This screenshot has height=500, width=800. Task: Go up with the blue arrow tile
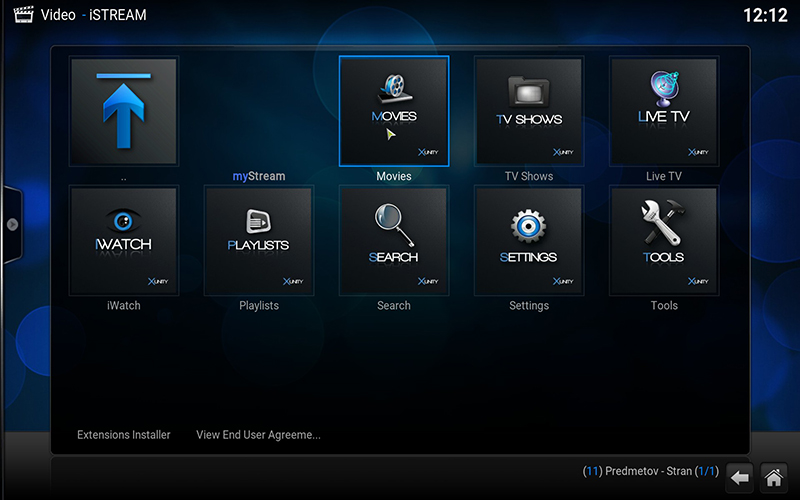(123, 110)
